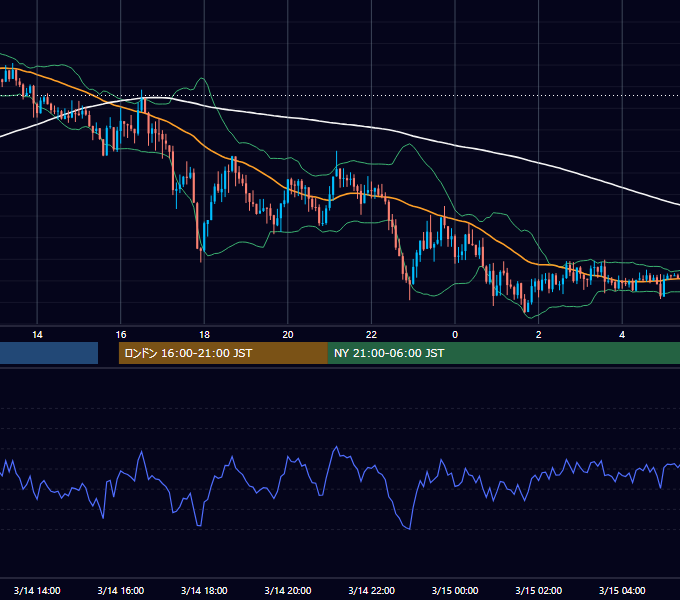Click the 3/14 16:00 time label
Screen dimensions: 680x600
point(121,590)
